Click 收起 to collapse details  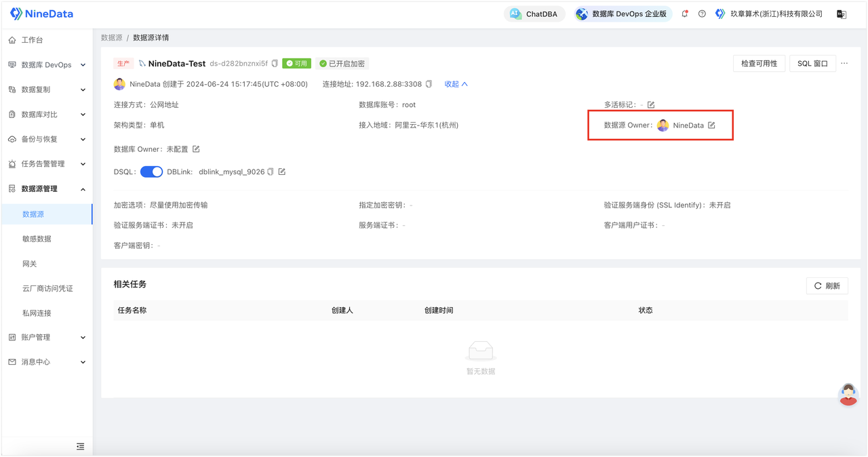[x=456, y=84]
